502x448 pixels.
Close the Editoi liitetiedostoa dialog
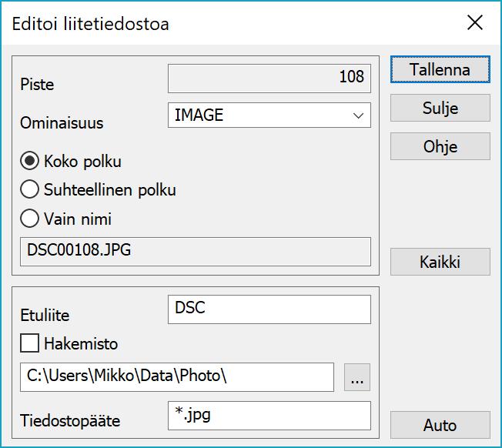[x=475, y=23]
